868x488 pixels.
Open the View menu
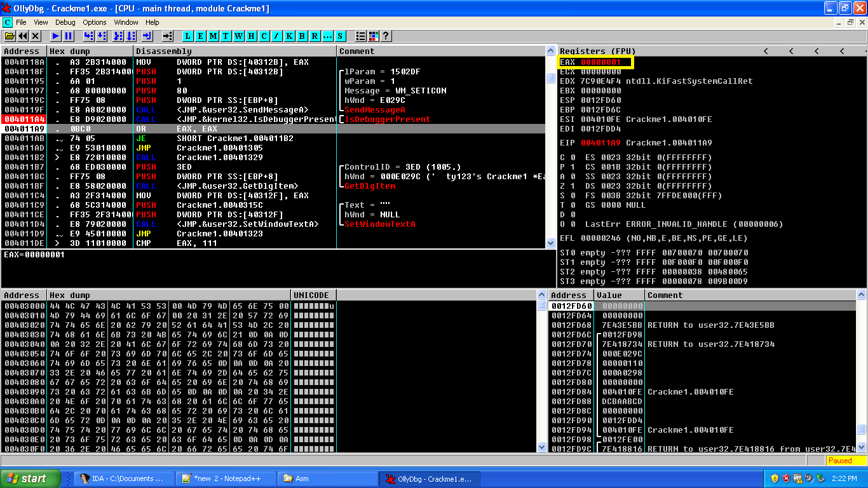tap(41, 22)
